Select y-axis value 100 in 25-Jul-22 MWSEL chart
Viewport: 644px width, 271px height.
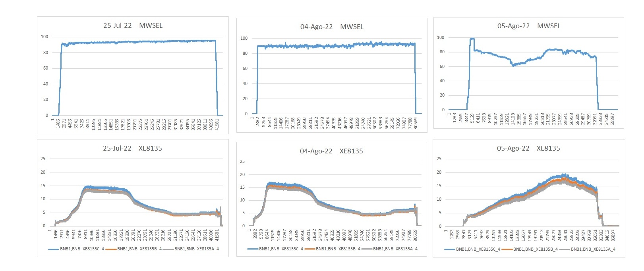[44, 37]
